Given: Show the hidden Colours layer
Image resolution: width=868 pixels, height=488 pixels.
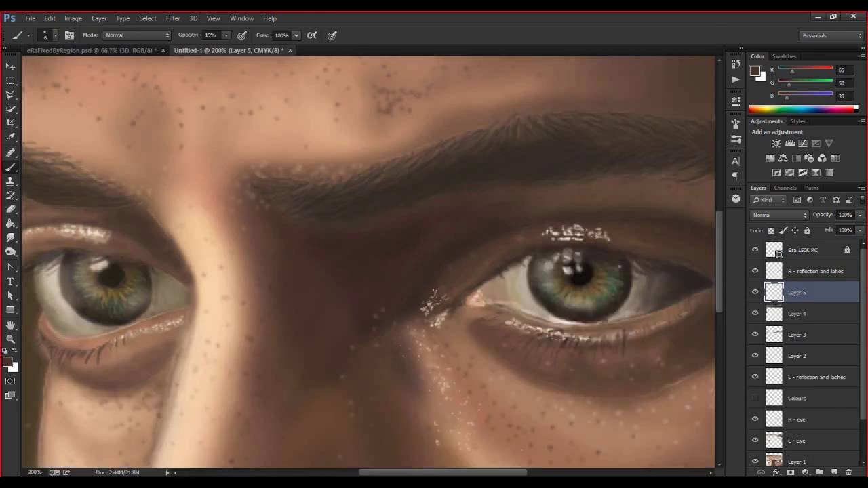Looking at the screenshot, I should [755, 398].
